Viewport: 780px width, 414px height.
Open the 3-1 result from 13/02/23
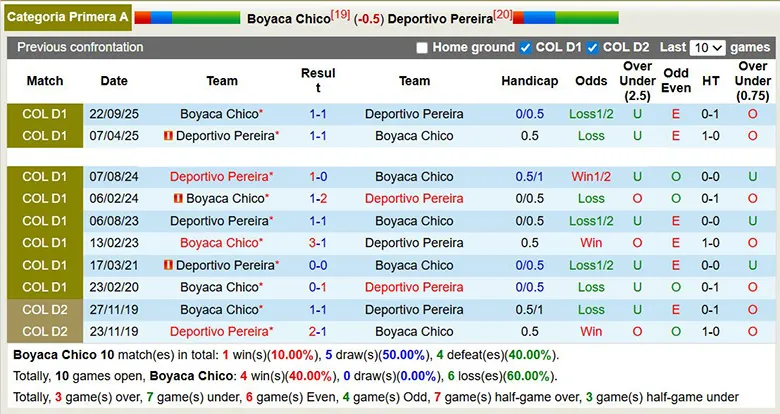[318, 243]
